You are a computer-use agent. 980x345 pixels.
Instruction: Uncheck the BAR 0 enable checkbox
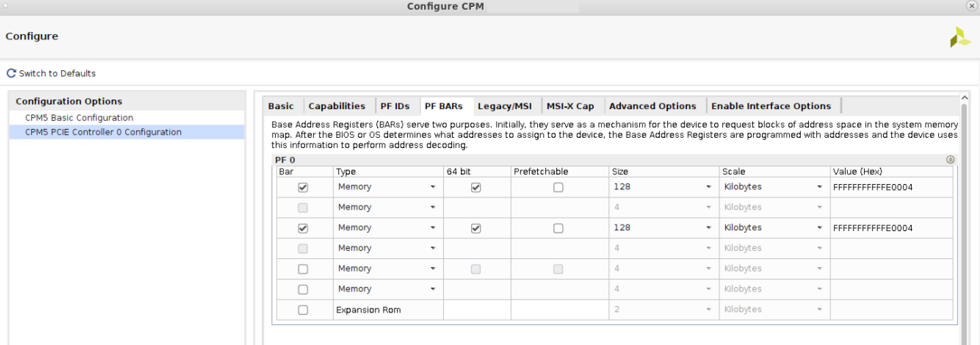[x=303, y=187]
